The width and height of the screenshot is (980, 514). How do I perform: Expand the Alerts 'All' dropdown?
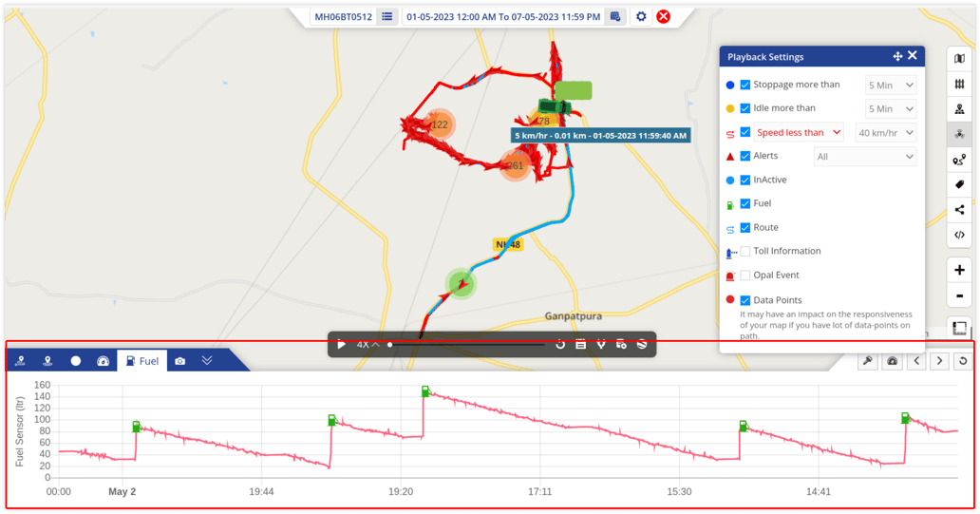(864, 157)
